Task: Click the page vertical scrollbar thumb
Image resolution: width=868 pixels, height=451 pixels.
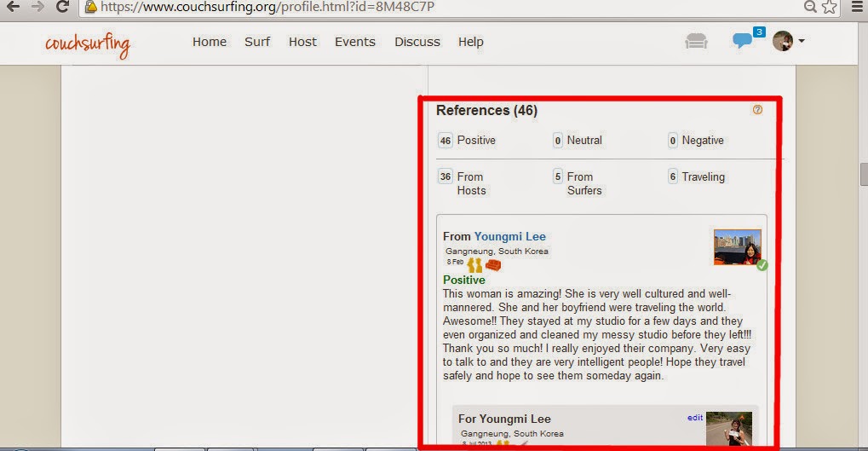Action: click(864, 175)
